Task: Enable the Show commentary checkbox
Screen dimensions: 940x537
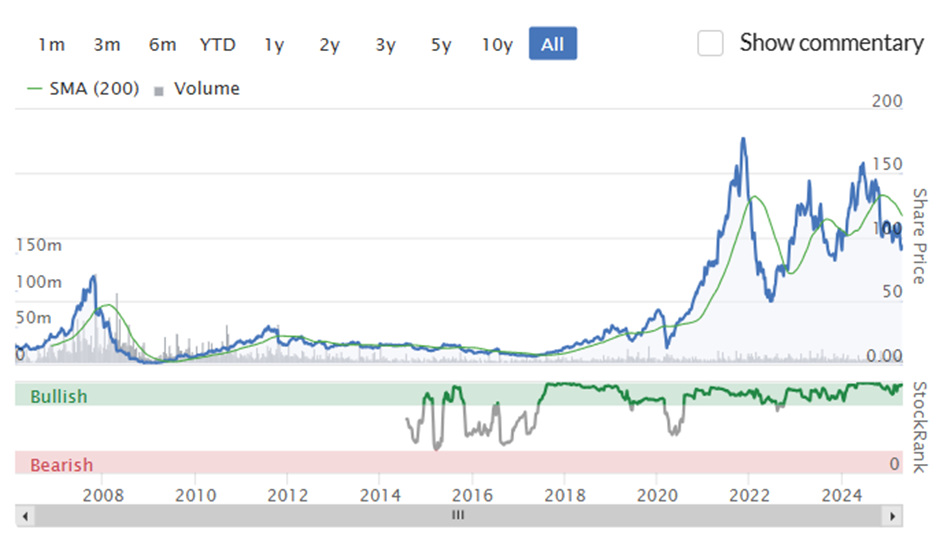Action: (710, 43)
